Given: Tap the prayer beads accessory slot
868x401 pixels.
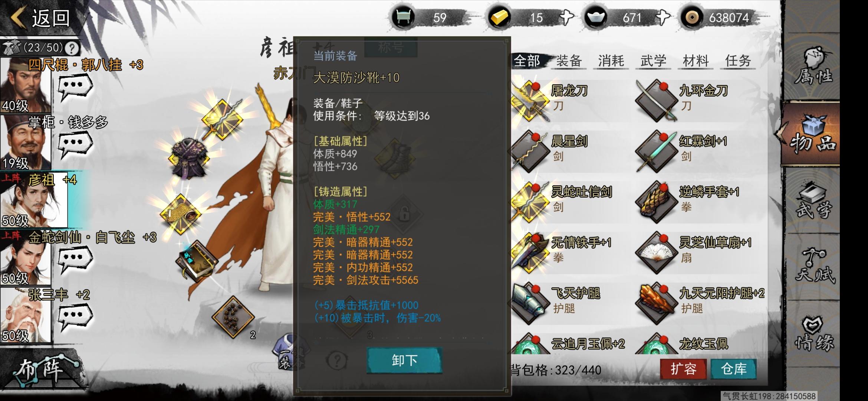Looking at the screenshot, I should [x=233, y=317].
